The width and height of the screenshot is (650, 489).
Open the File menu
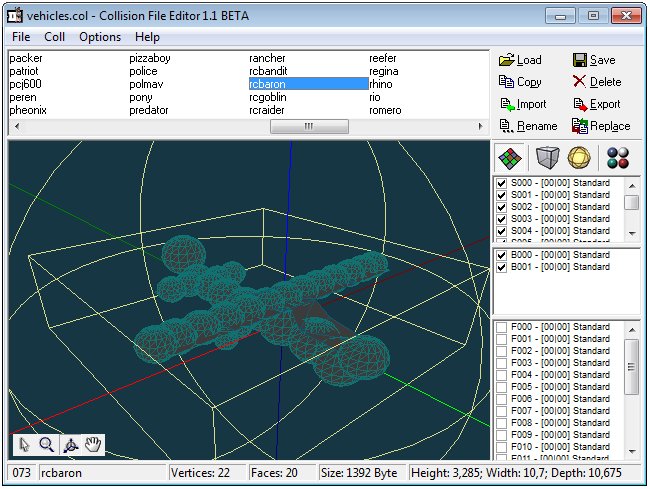tap(21, 37)
